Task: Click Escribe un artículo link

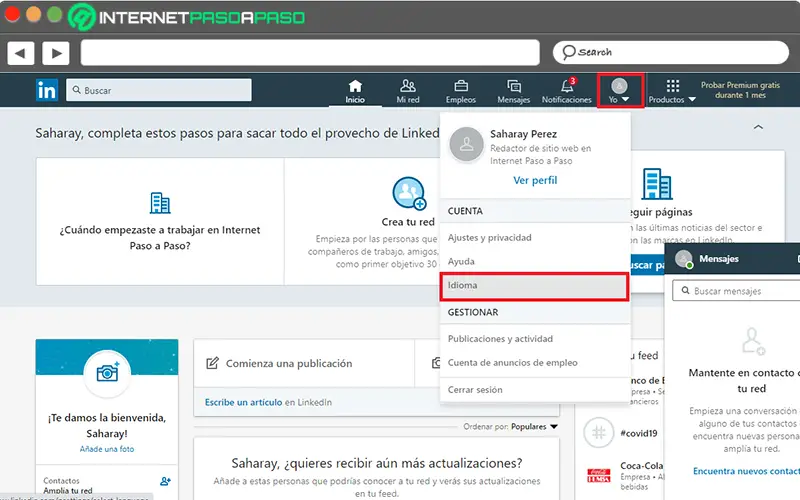Action: 243,402
